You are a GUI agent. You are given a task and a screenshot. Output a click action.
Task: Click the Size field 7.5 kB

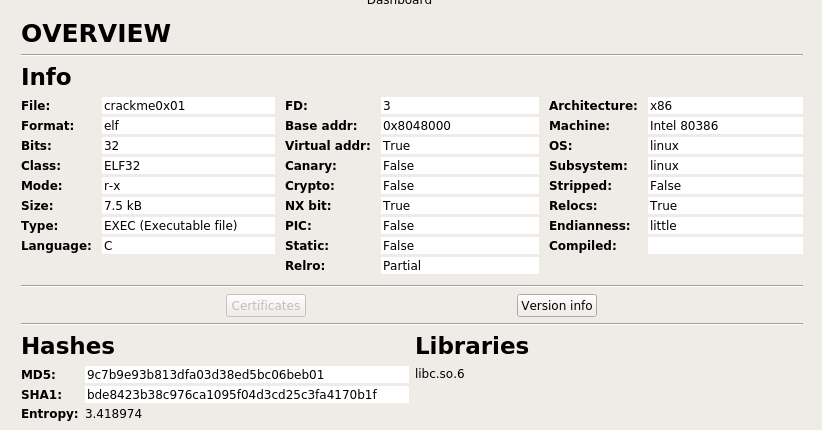pyautogui.click(x=188, y=206)
